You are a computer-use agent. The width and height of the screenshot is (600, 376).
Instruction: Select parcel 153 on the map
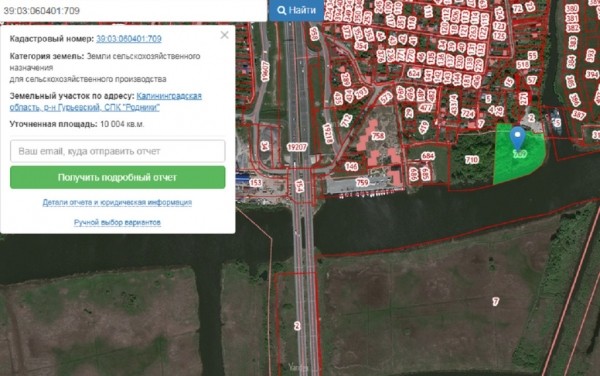(256, 183)
